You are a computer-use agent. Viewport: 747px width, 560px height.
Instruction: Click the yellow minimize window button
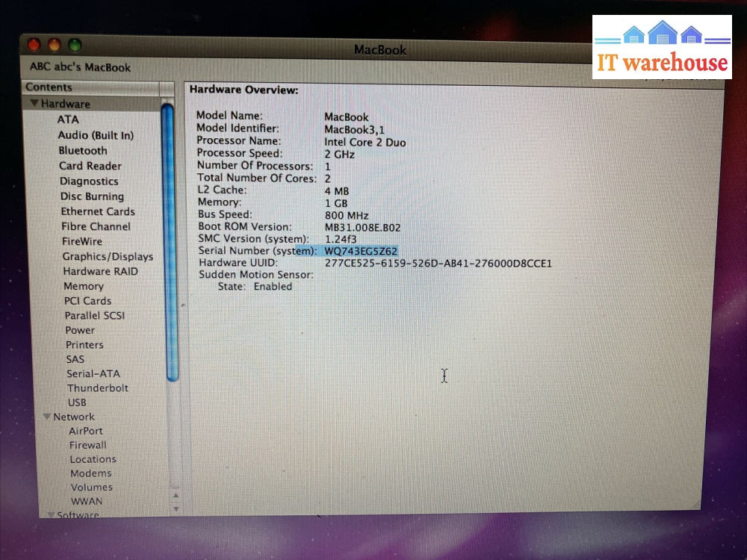[55, 45]
